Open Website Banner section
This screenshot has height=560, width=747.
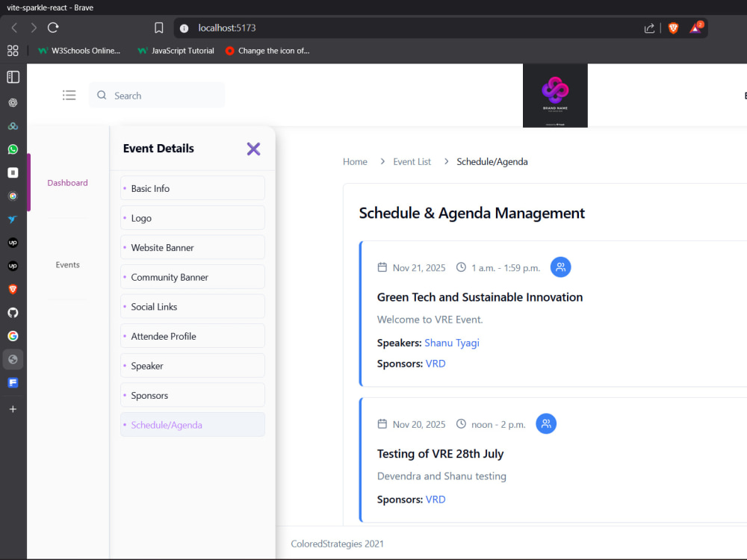(x=193, y=247)
